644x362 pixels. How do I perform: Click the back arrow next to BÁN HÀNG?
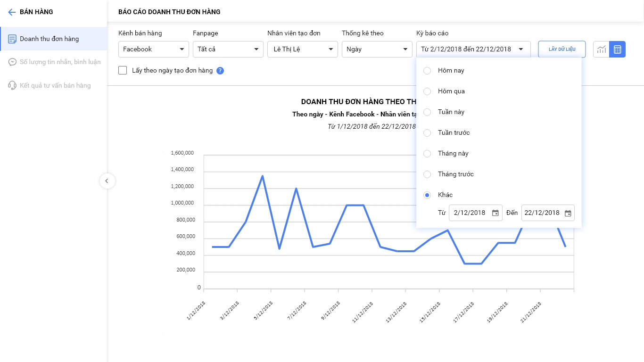(12, 12)
